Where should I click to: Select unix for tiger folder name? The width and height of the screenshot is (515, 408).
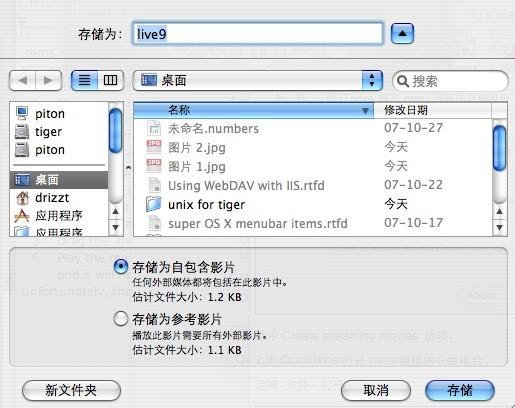206,204
